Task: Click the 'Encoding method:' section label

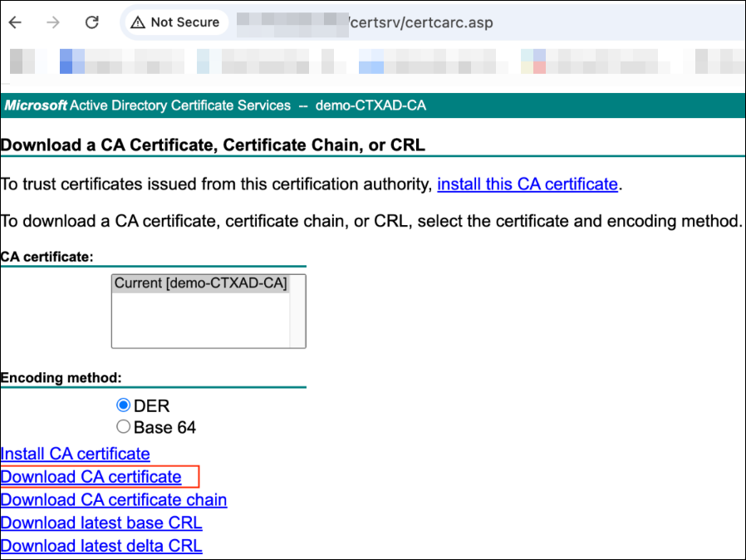Action: coord(61,377)
